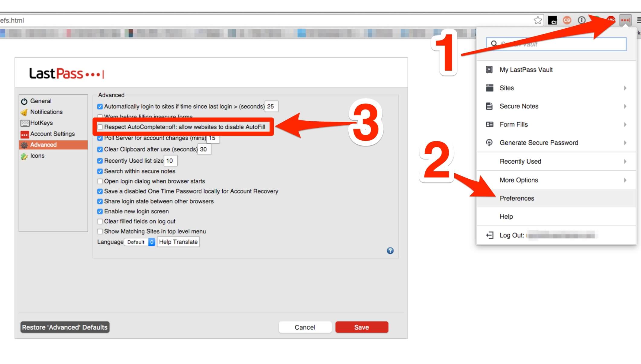Click the auto-login seconds field showing 25
The height and width of the screenshot is (364, 641).
pyautogui.click(x=271, y=107)
